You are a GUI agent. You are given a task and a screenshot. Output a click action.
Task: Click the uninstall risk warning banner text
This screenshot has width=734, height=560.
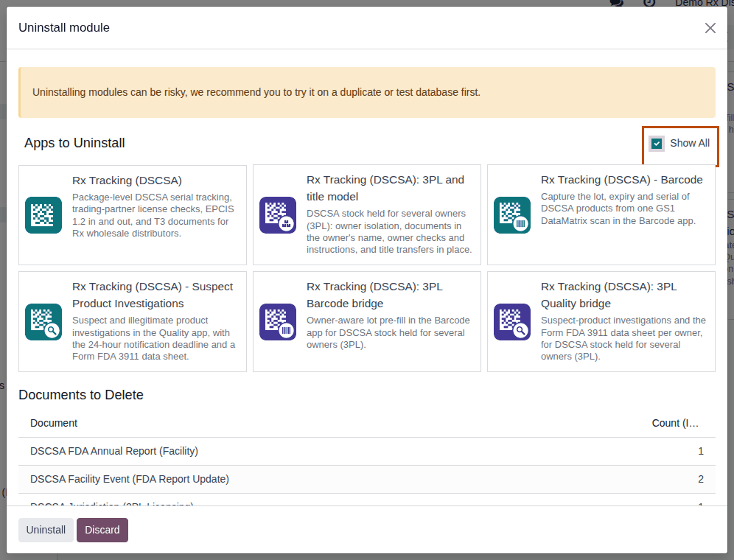(256, 93)
